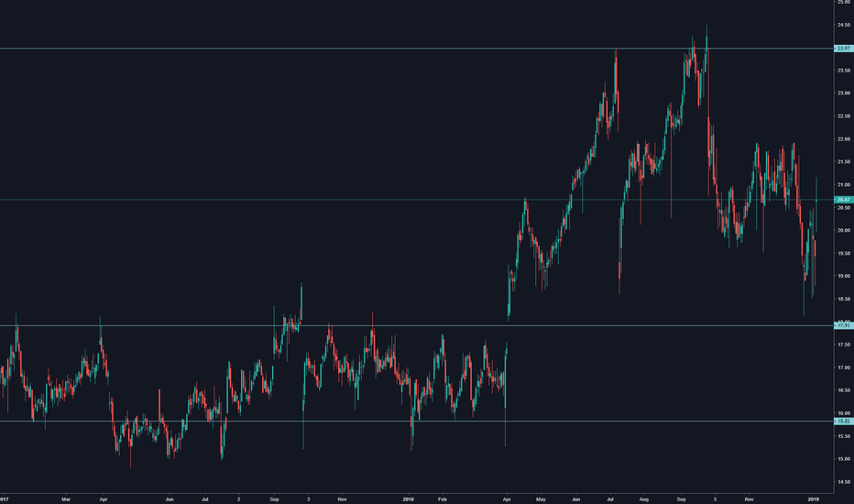Select the horizontal line at 15.82

(x=417, y=422)
